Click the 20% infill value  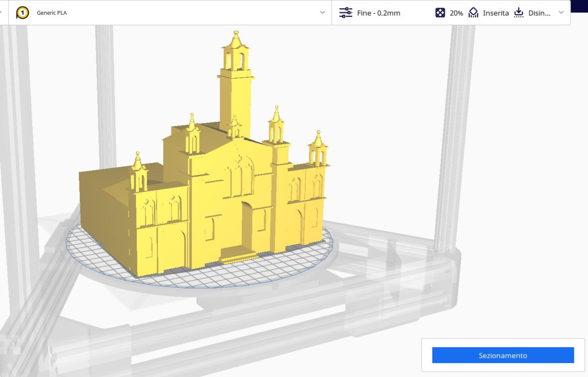pos(456,13)
